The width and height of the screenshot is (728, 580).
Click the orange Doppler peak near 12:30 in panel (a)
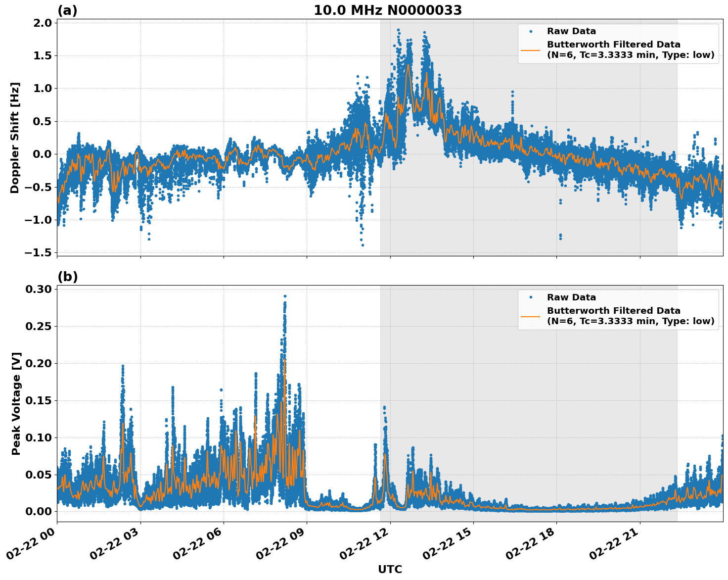409,64
